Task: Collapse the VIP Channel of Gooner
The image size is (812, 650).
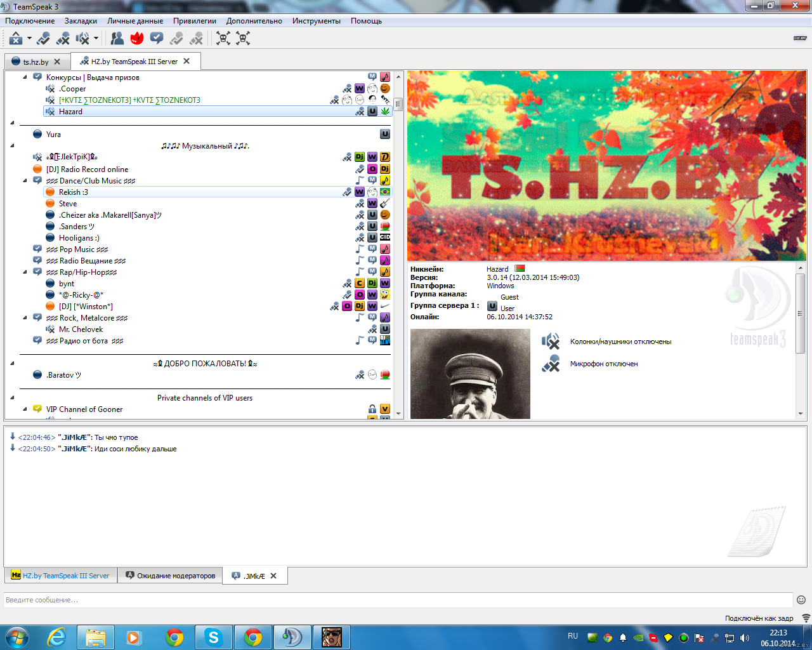Action: (25, 409)
